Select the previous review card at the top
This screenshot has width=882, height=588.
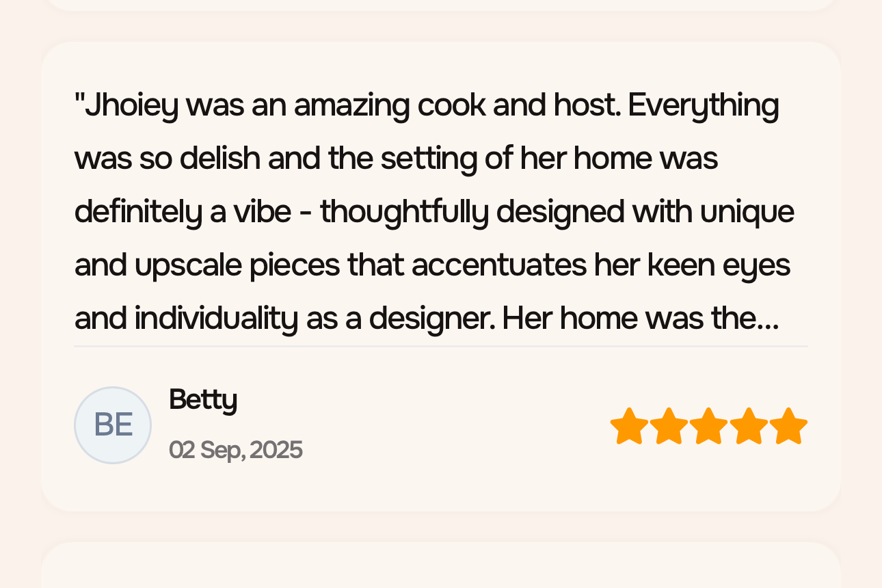[440, 4]
